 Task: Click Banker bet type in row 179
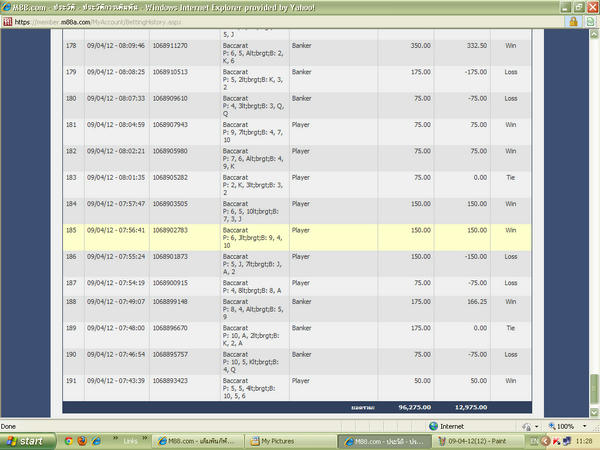[x=302, y=72]
